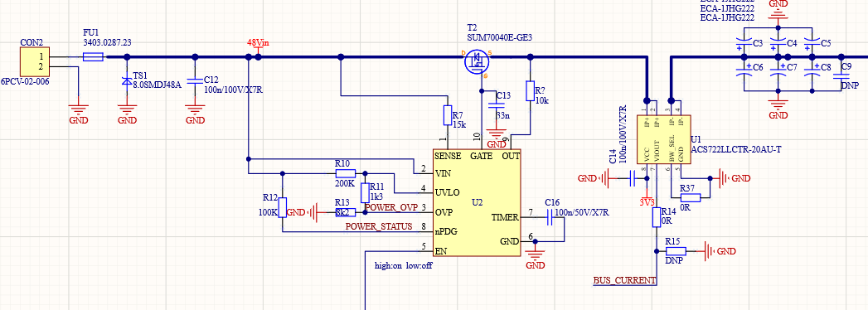Select resistor R11 1k3 symbol

tap(364, 193)
